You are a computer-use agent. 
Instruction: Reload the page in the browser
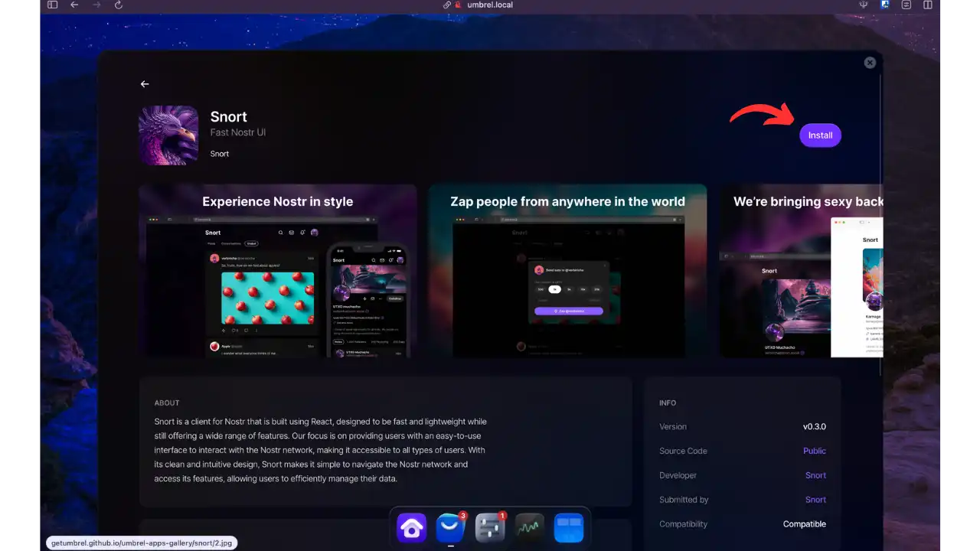pos(118,5)
